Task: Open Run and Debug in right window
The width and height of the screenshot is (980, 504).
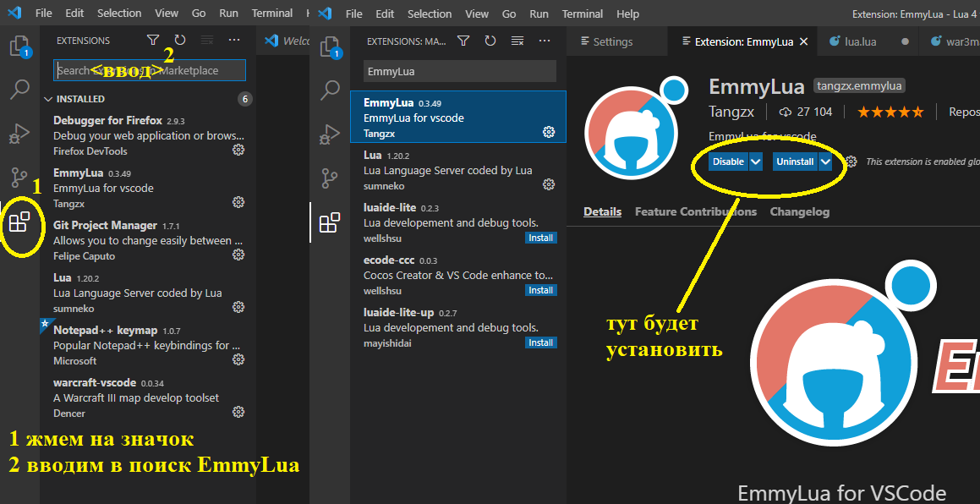Action: (x=330, y=134)
